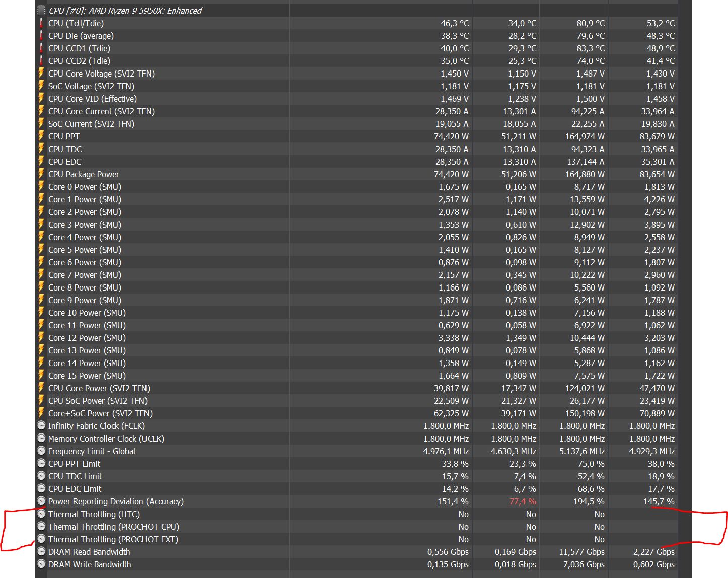Click clock icon for Frequency Limit - Global
The image size is (728, 578).
coord(41,451)
